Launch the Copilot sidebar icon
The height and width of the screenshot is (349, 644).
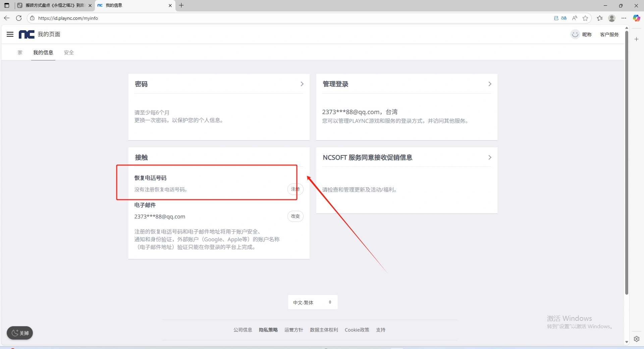tap(636, 18)
